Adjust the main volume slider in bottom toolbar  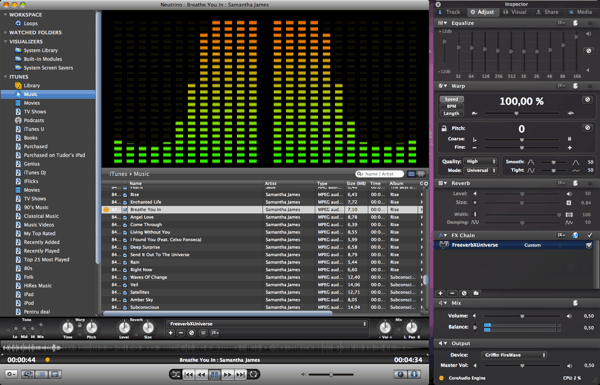331,374
